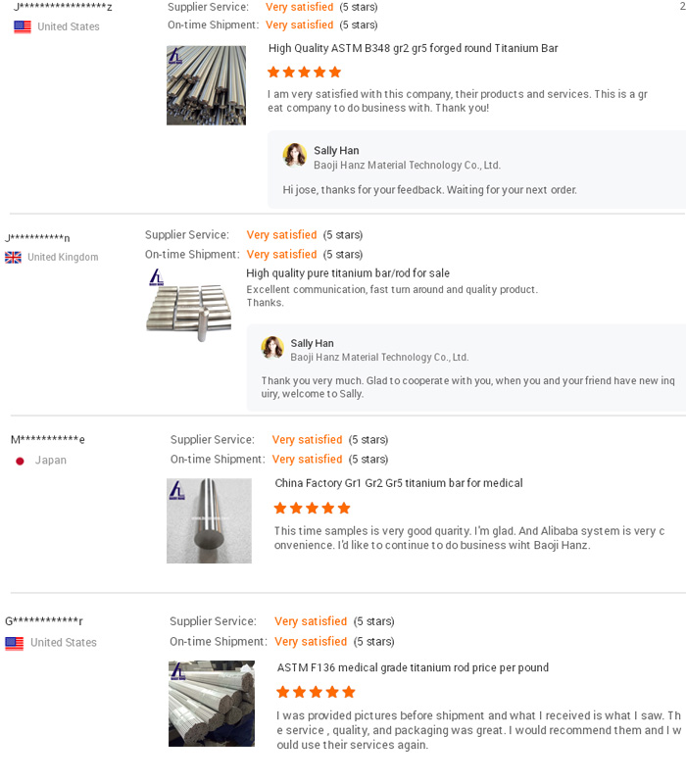Click Baoji Hanz Material Technology in second reply
686x784 pixels.
click(379, 358)
